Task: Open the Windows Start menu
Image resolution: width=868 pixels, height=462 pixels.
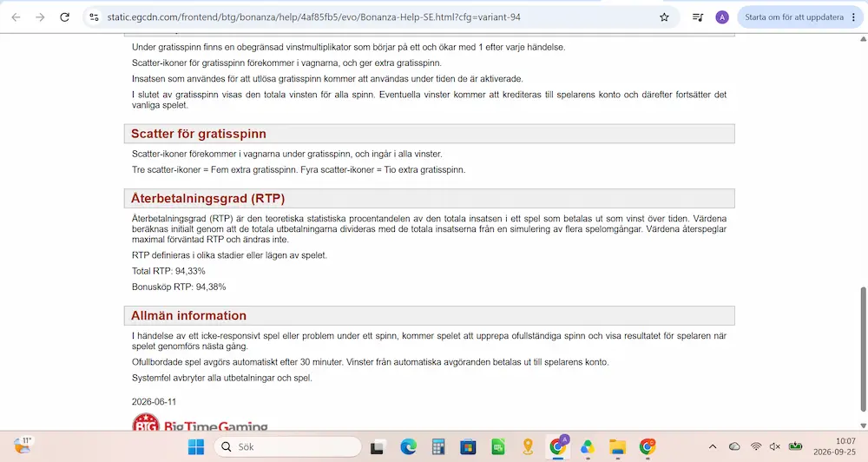Action: tap(196, 446)
